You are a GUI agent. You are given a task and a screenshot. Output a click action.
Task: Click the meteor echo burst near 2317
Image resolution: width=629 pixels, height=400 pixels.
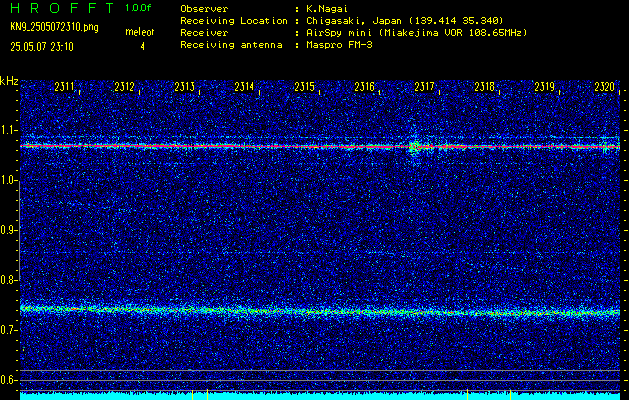414,146
